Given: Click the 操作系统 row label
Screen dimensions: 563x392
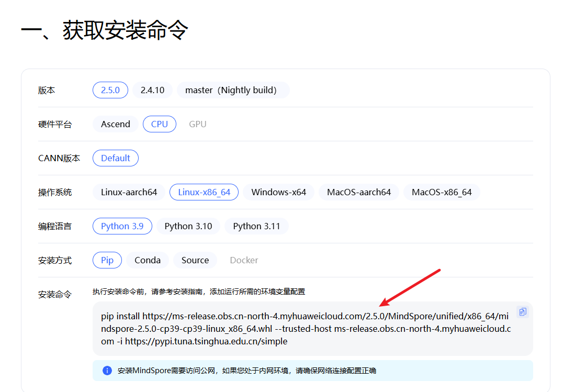Looking at the screenshot, I should [x=55, y=192].
